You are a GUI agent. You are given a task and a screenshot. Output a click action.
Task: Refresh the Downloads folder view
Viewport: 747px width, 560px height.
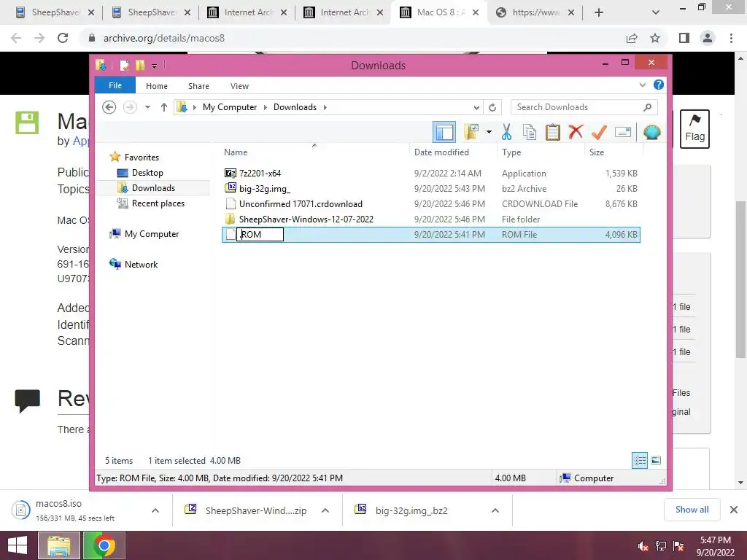492,107
